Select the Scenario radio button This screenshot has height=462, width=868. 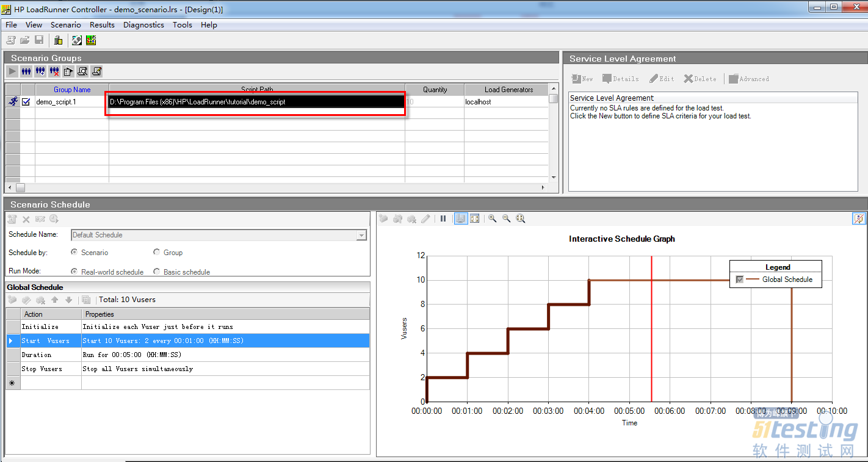click(74, 252)
